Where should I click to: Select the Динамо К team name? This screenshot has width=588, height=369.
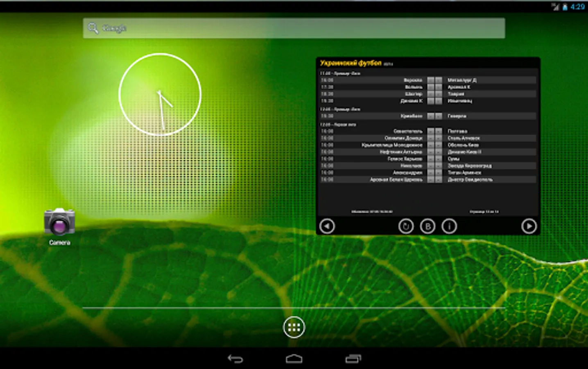tap(412, 101)
